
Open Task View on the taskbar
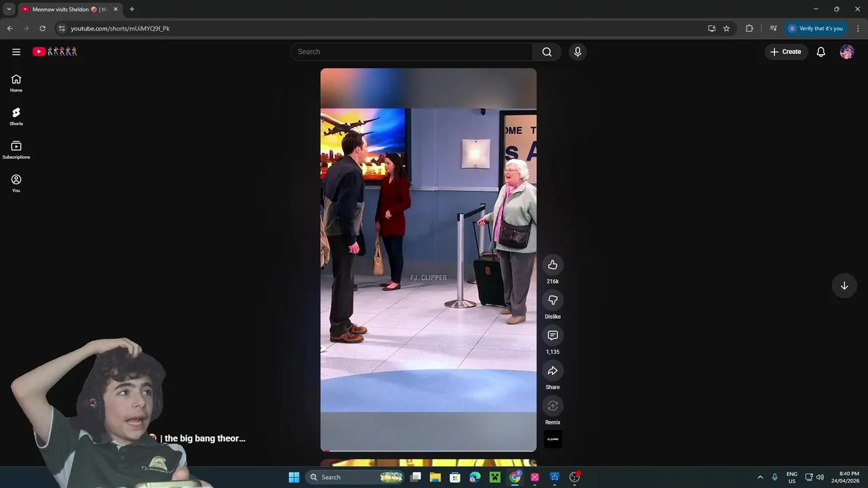416,477
